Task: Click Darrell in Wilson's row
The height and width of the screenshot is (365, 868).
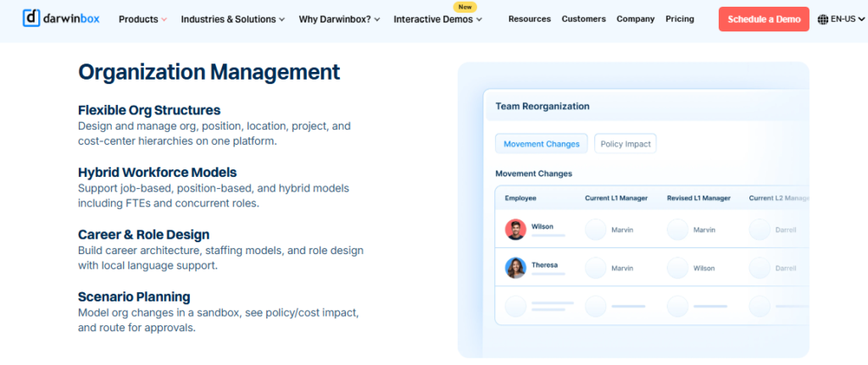Action: (x=786, y=230)
